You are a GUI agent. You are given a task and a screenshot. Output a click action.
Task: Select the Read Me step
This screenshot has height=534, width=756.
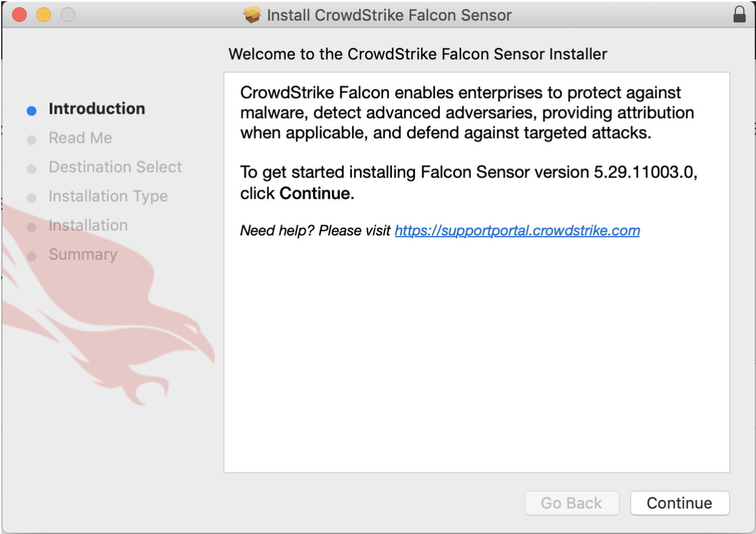point(80,138)
